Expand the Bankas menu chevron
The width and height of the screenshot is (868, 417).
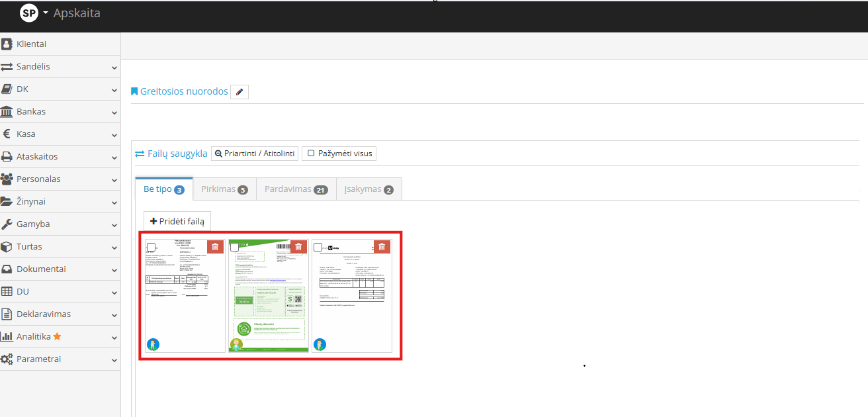coord(114,113)
